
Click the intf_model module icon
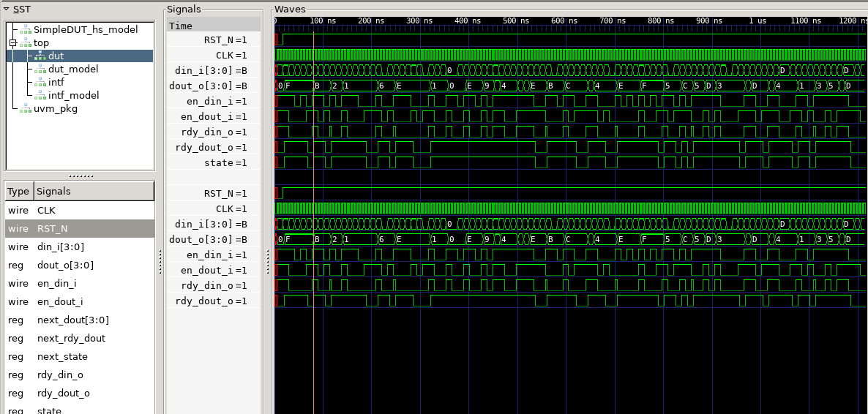point(40,96)
